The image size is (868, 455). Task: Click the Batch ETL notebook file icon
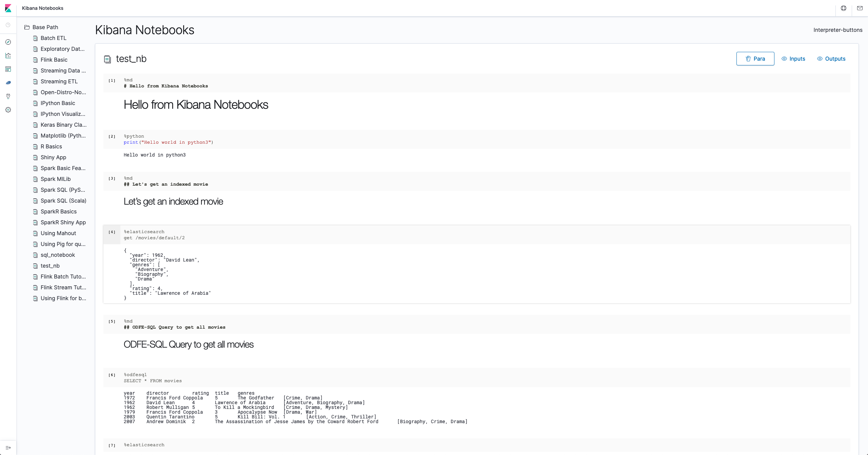pos(35,38)
